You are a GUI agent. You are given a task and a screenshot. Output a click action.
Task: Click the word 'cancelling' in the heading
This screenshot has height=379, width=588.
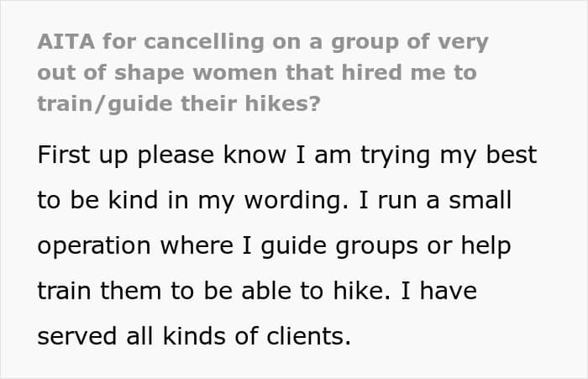pyautogui.click(x=204, y=42)
